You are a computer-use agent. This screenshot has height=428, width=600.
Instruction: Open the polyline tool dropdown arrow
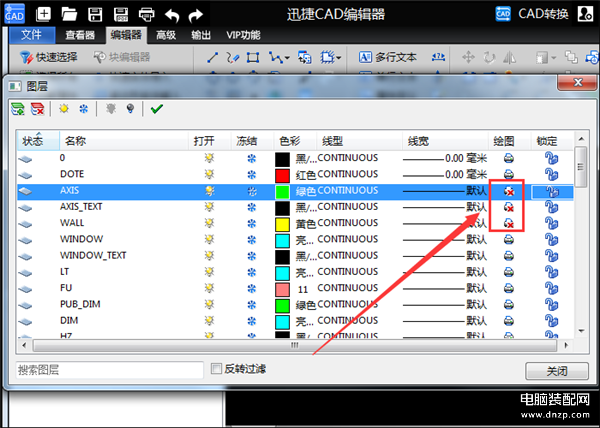(x=287, y=58)
